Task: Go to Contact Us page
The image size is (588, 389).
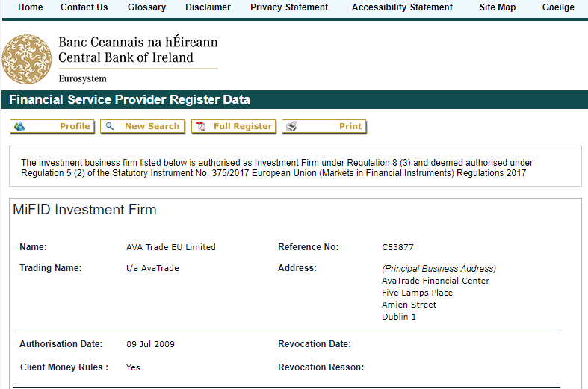Action: click(84, 7)
